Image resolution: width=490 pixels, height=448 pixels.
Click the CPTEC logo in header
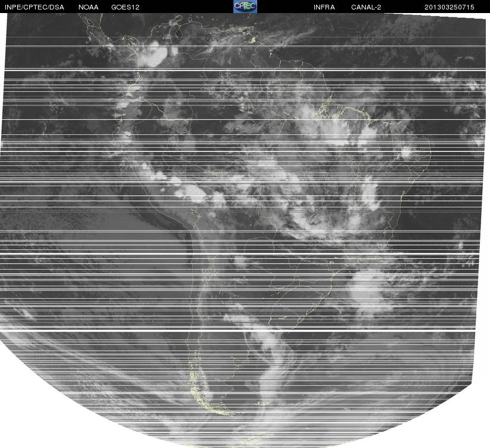[x=245, y=7]
